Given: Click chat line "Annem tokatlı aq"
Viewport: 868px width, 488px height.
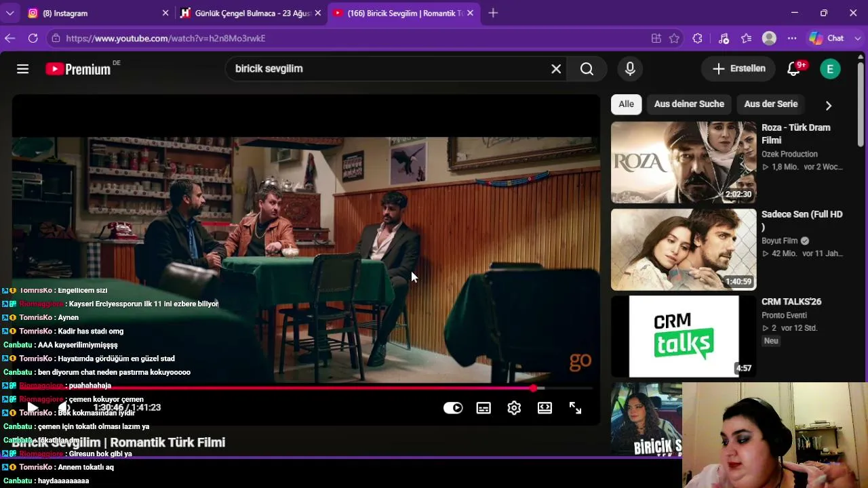Looking at the screenshot, I should click(58, 467).
